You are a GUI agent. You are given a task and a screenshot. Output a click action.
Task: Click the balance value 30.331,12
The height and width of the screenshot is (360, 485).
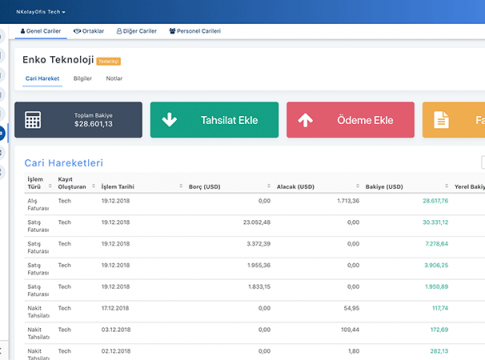[x=435, y=222]
